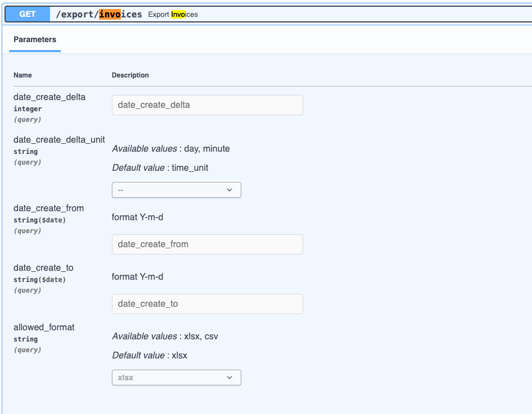Click the /export/invoices endpoint path

pyautogui.click(x=98, y=14)
